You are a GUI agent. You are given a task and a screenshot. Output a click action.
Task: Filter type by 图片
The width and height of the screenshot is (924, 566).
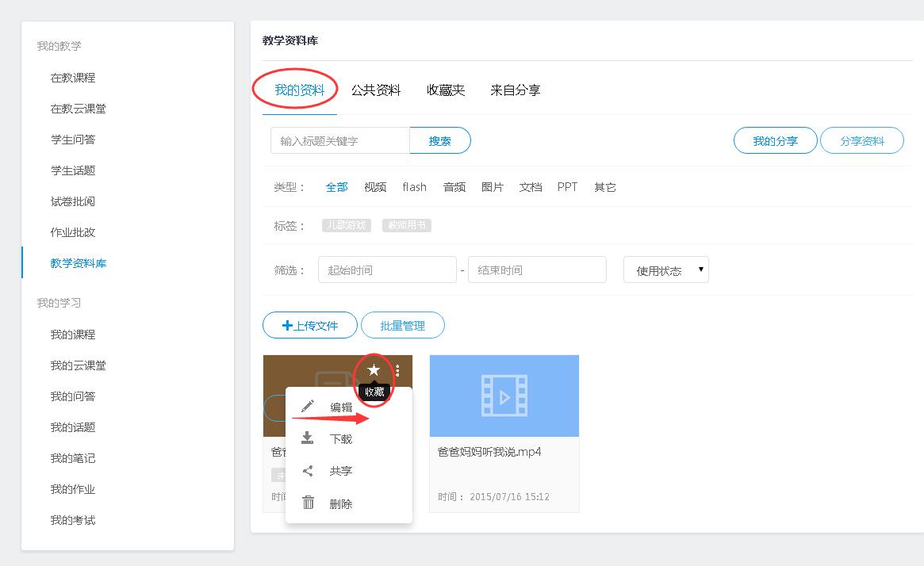tap(492, 187)
